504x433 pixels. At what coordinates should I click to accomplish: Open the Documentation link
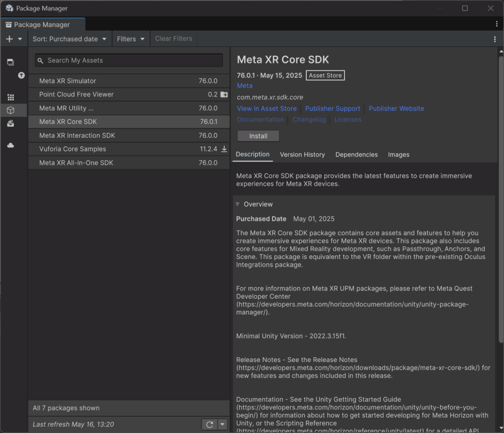point(260,119)
